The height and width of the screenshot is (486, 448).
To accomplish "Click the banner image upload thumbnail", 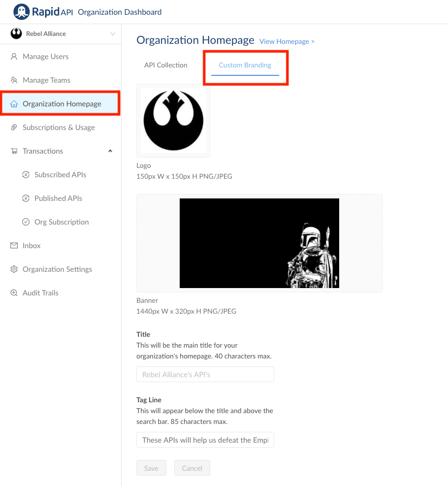I will point(259,243).
